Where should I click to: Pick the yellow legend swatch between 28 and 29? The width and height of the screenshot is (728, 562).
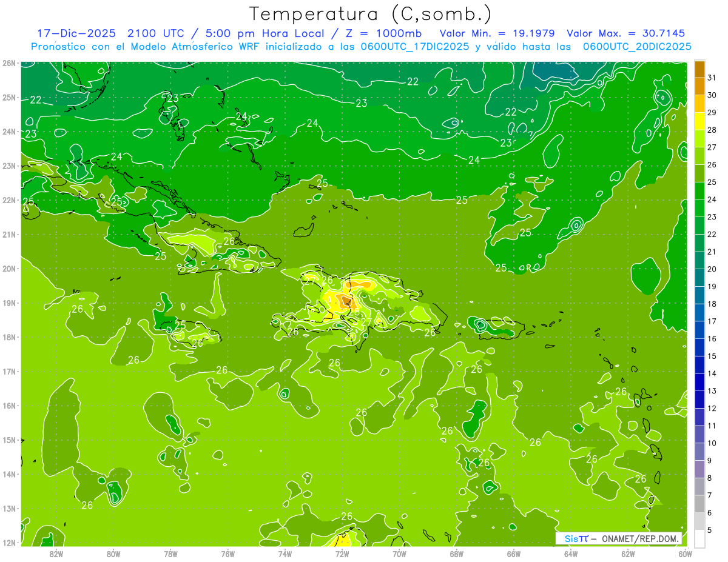point(699,121)
